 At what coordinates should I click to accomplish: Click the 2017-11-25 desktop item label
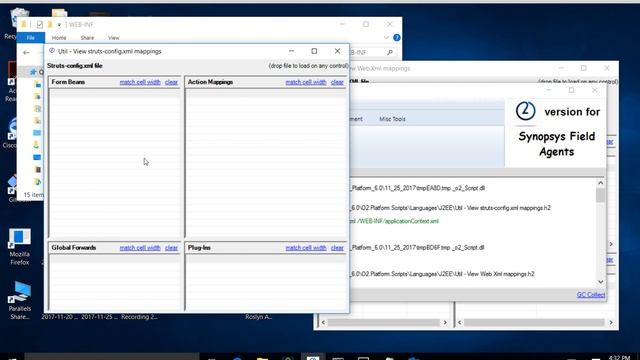[98, 317]
